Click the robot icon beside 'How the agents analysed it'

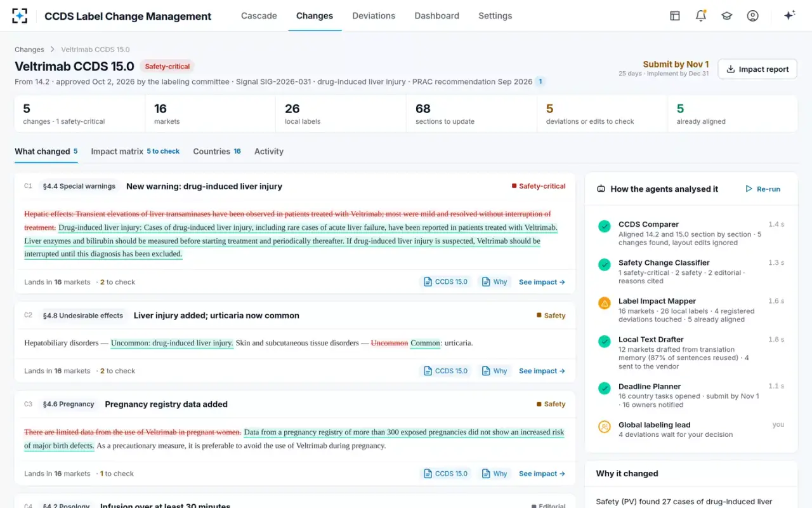(x=601, y=189)
